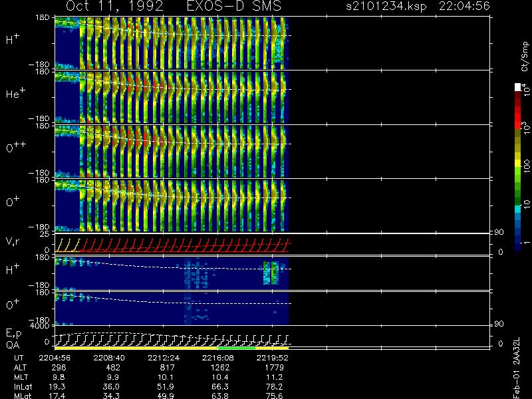Image resolution: width=532 pixels, height=399 pixels.
Task: Pick the cyan colorbar segment near 10
Action: point(518,209)
